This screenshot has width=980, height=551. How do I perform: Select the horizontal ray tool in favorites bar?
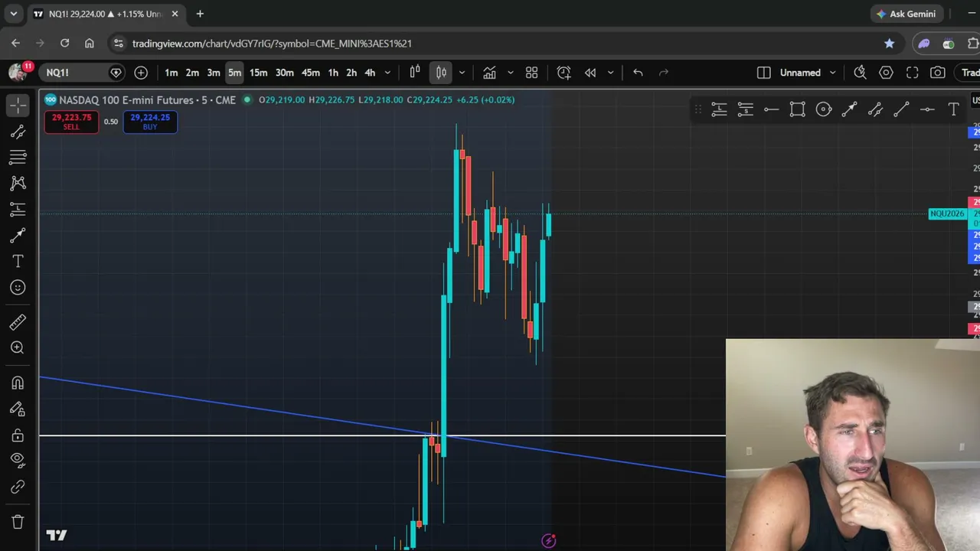point(771,110)
